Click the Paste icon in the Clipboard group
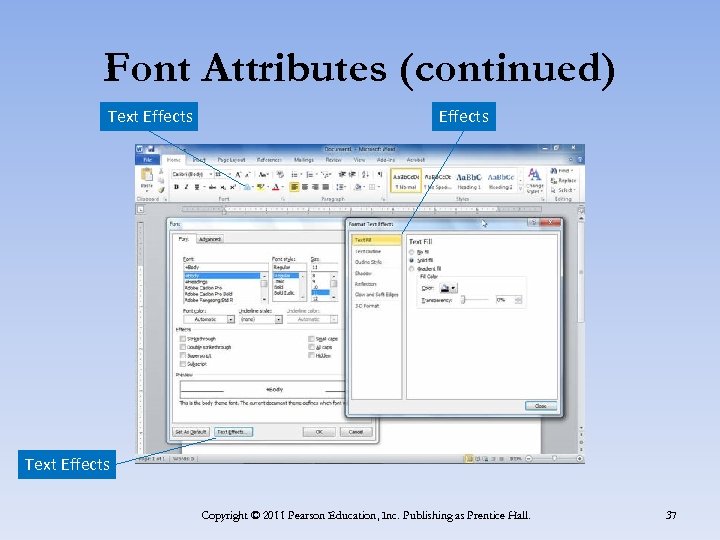 [x=146, y=174]
